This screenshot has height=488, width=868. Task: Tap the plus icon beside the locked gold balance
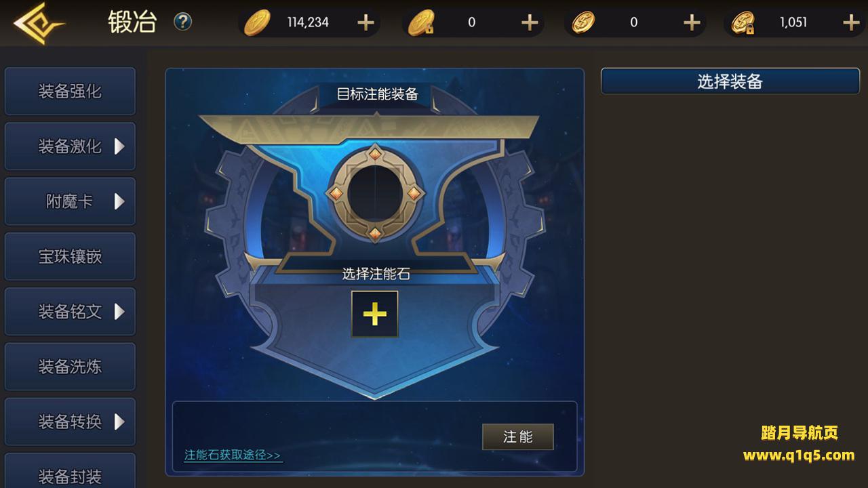click(530, 22)
